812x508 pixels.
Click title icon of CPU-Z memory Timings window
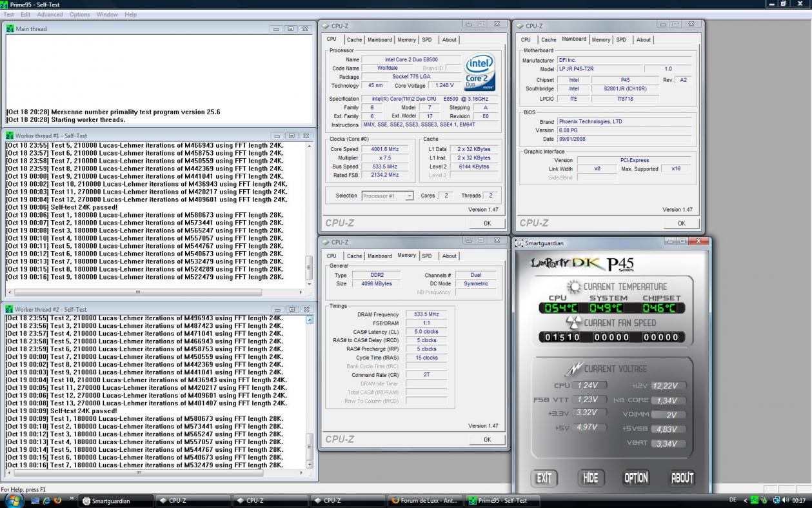coord(326,242)
